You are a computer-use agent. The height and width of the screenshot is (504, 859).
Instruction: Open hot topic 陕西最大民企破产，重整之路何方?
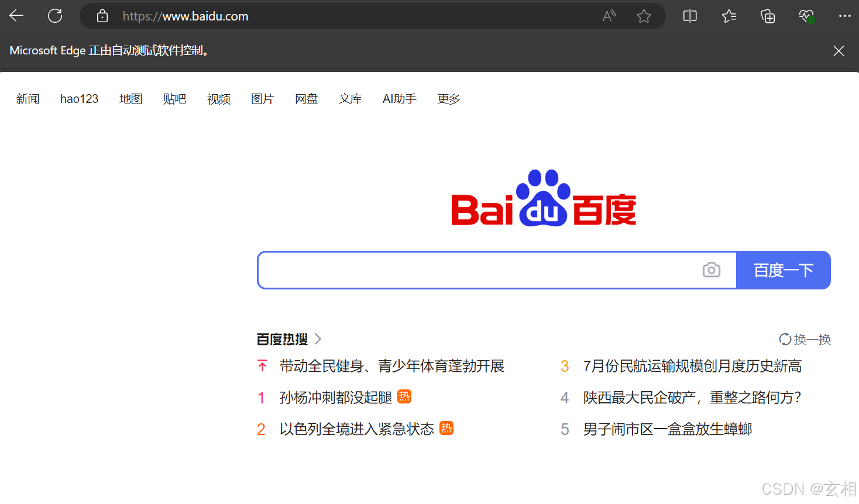click(693, 398)
